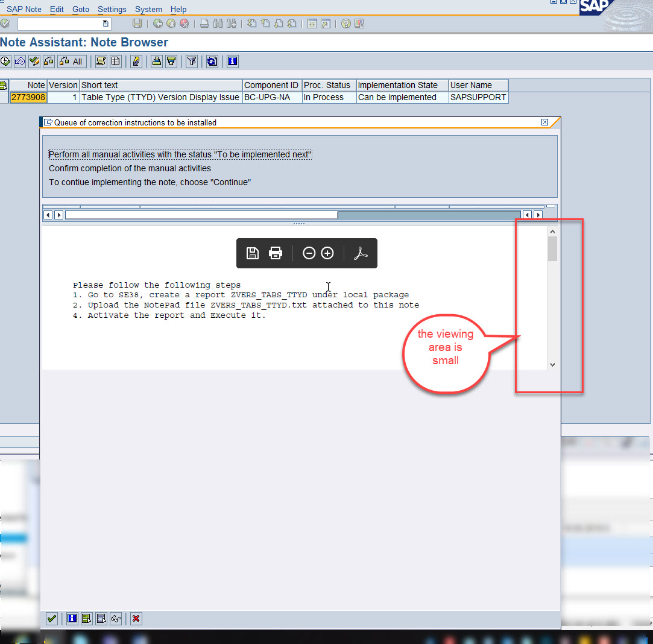Click the Generate Shortcut icon
Image resolution: width=653 pixels, height=644 pixels.
click(x=325, y=24)
